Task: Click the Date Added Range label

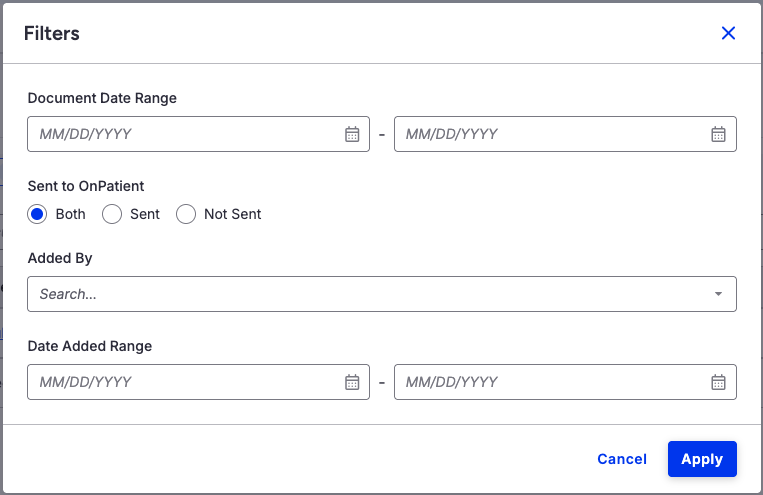Action: (90, 346)
